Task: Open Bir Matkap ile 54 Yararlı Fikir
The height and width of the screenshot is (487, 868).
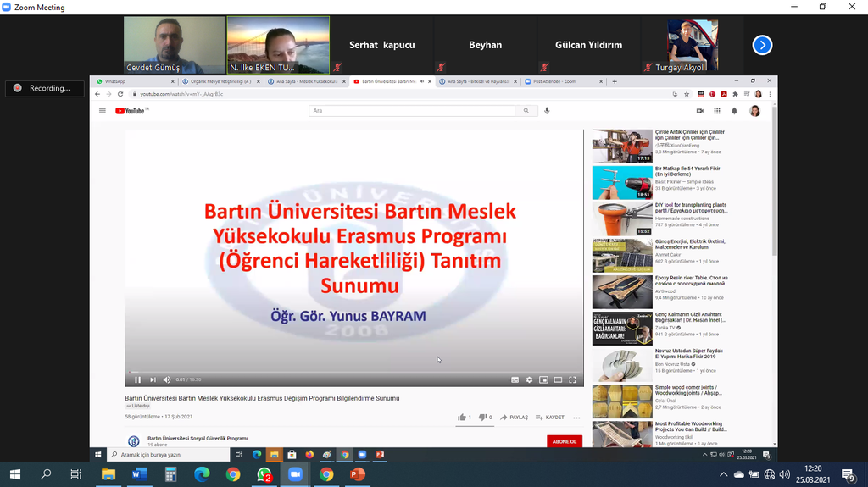Action: coord(687,171)
